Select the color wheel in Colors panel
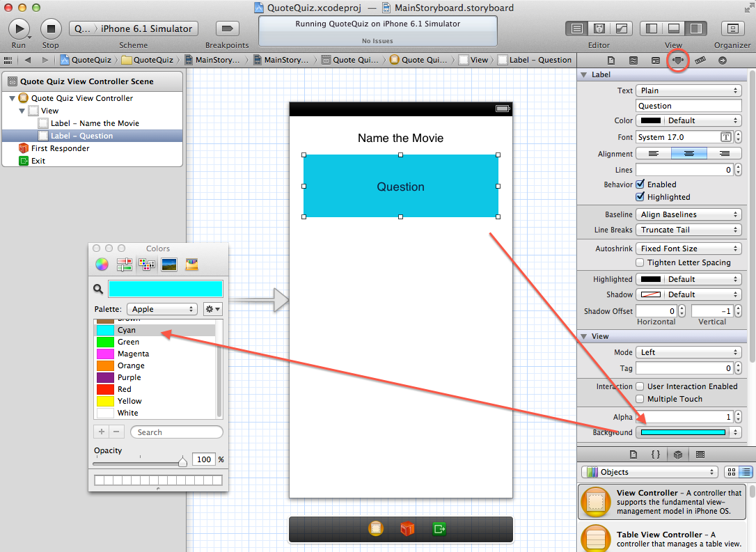The height and width of the screenshot is (552, 756). pos(101,265)
